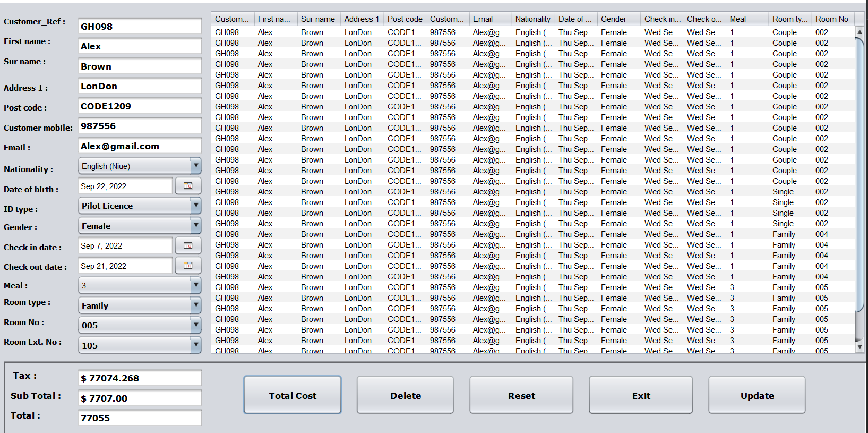Focus the Customer mobile field containing 987556

140,126
